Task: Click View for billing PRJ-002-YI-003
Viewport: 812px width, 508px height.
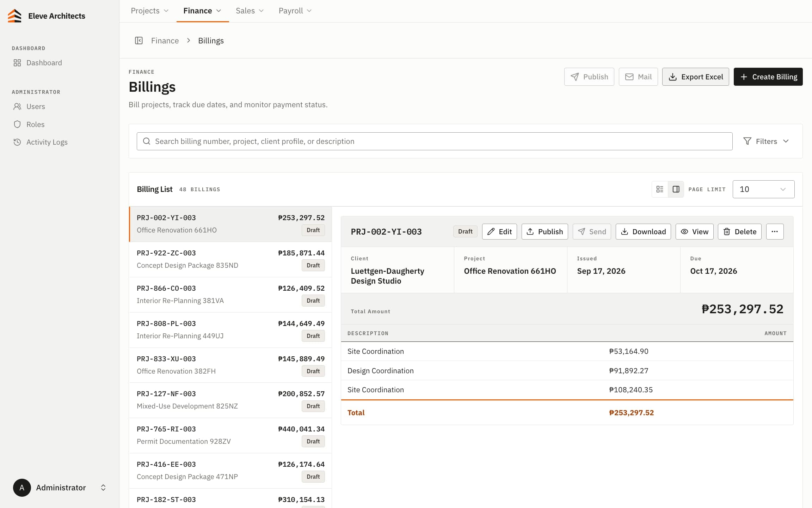Action: [694, 232]
